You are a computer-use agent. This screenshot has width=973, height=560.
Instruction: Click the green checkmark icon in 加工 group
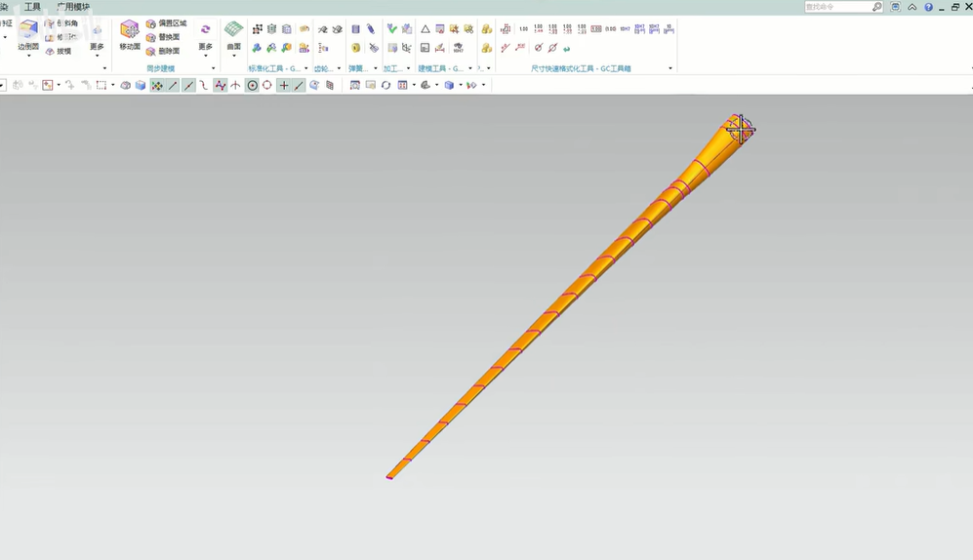pyautogui.click(x=391, y=28)
